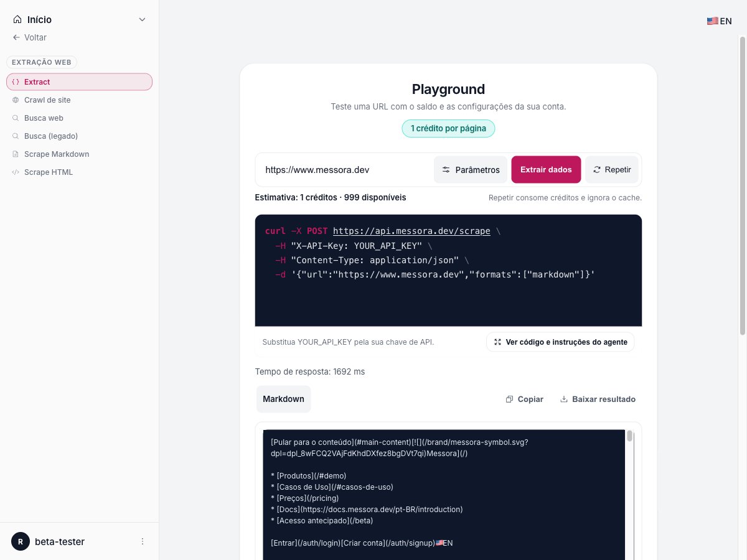Click the beta-tester avatar R
747x560 pixels.
(21, 541)
